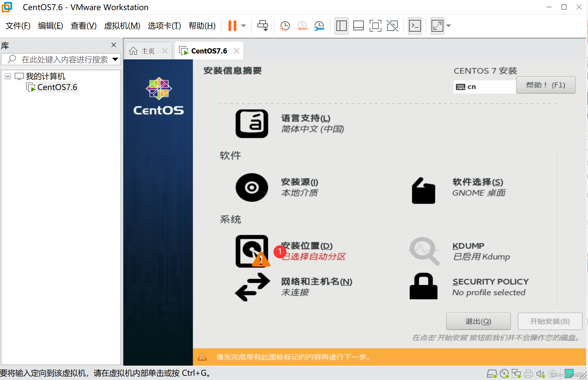Click the orange warning triangle icon
The height and width of the screenshot is (380, 588).
(x=202, y=357)
